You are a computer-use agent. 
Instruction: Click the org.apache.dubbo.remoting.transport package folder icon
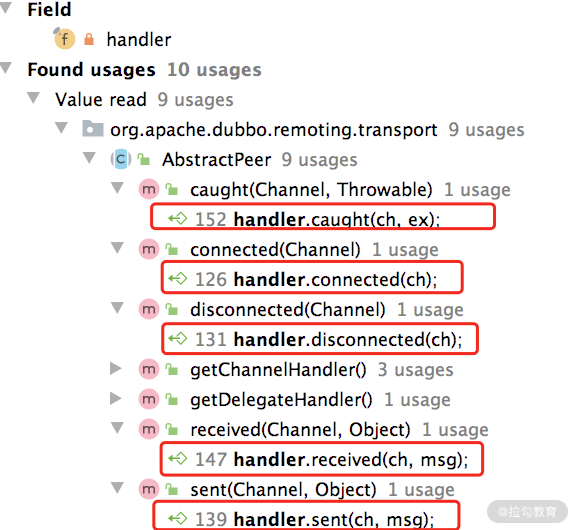[x=93, y=129]
